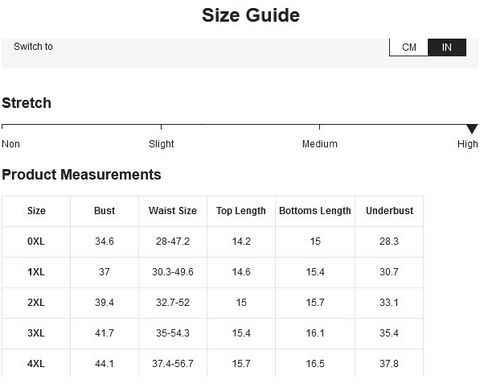The image size is (480, 384).
Task: Click the Top Length column header
Action: (x=241, y=211)
